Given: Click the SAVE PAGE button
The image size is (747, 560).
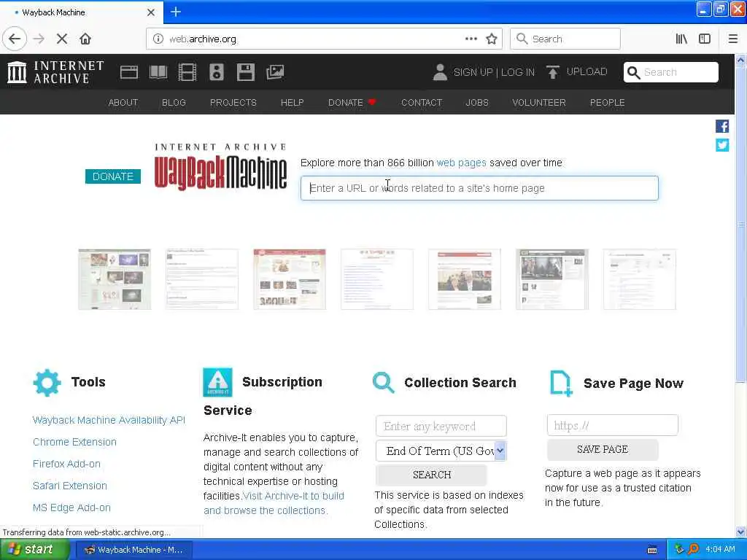Looking at the screenshot, I should pos(603,449).
